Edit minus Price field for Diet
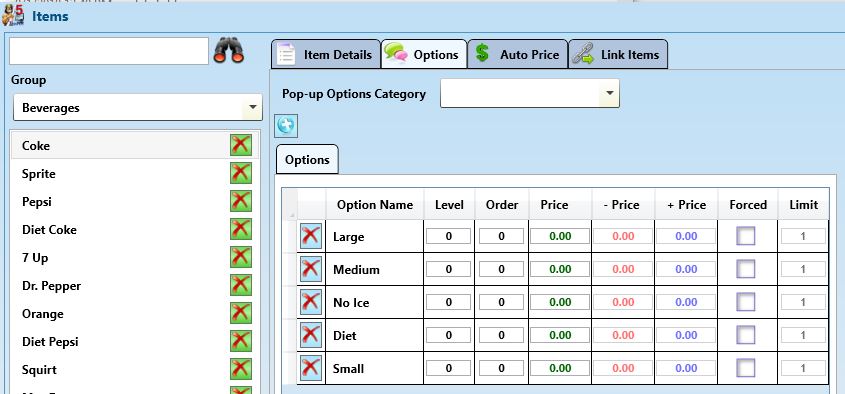The height and width of the screenshot is (394, 845). [623, 335]
